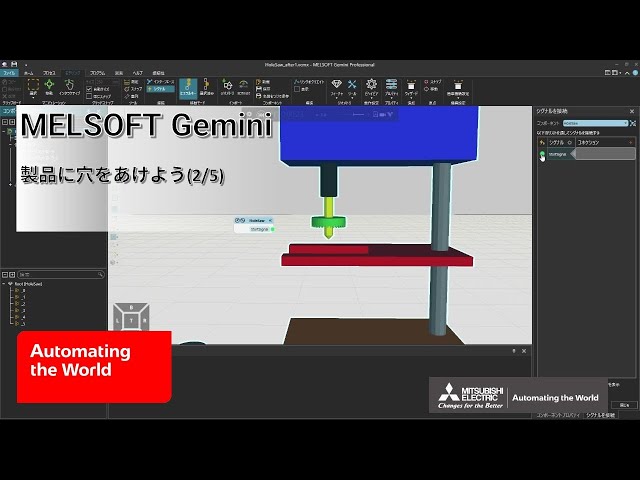The image size is (640, 480).
Task: Click the Align tool in the ribbon
Action: click(132, 96)
